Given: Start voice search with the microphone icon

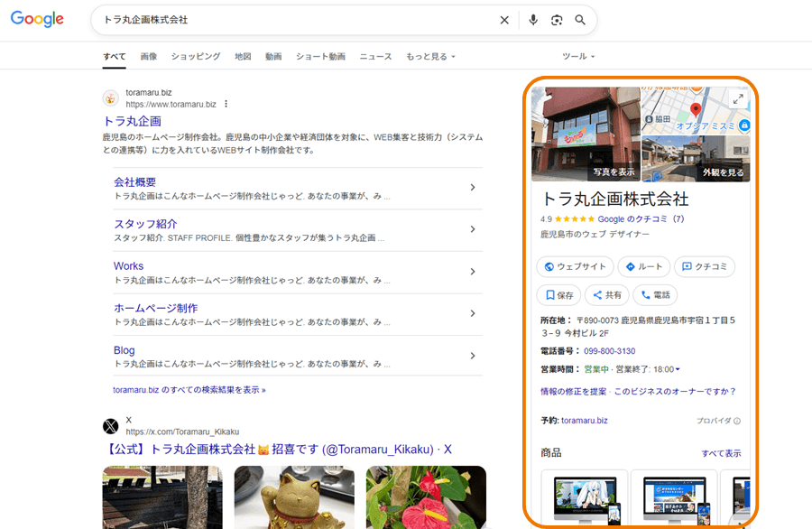Looking at the screenshot, I should 533,20.
